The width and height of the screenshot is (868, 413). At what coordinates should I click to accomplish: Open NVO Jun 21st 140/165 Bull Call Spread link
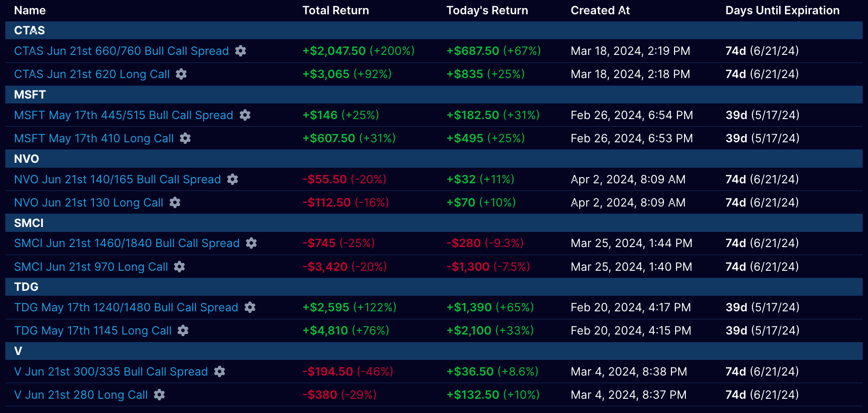pos(117,179)
